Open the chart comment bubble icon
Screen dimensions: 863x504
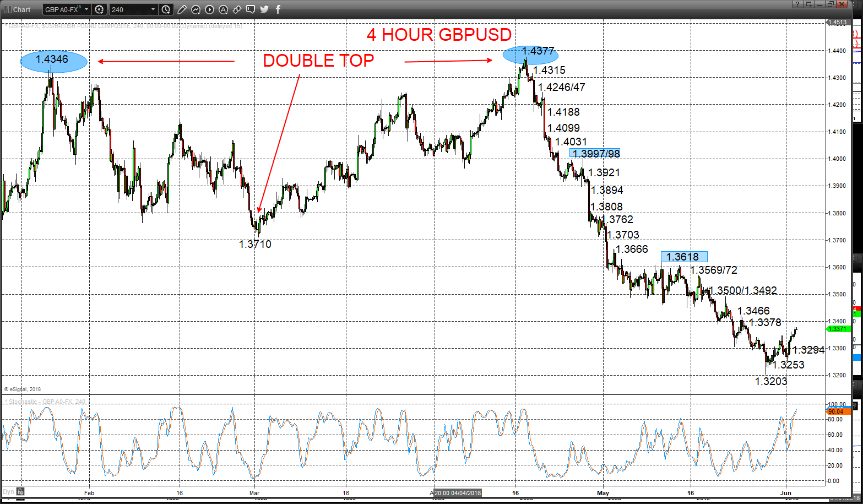pos(251,9)
